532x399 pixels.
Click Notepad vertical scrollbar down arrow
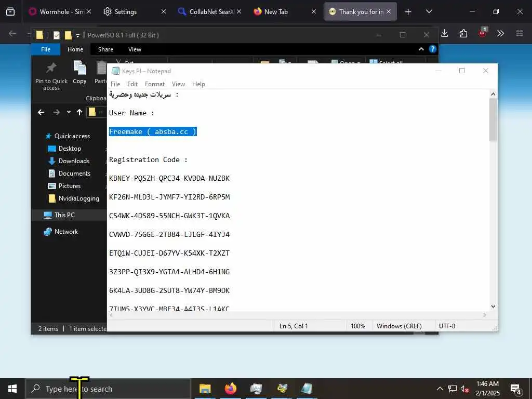(x=494, y=307)
